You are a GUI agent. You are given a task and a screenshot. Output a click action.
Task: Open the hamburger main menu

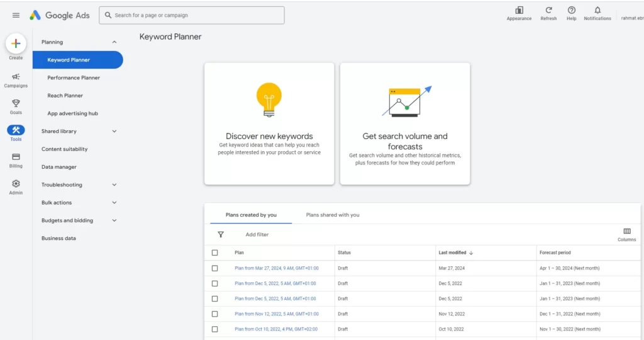click(16, 15)
